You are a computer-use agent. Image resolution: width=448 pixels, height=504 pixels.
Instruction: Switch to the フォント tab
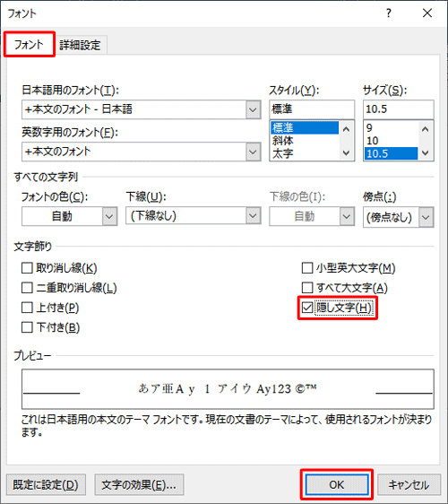(x=30, y=44)
